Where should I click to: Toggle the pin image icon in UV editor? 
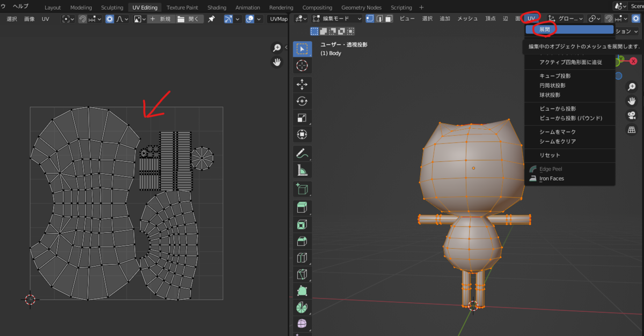(211, 19)
